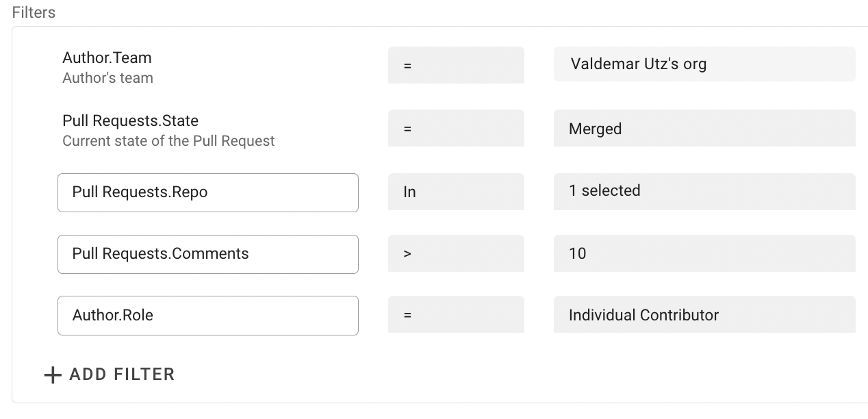Open the 'In' operator for Pull Requests.Repo
The image size is (868, 419).
456,192
